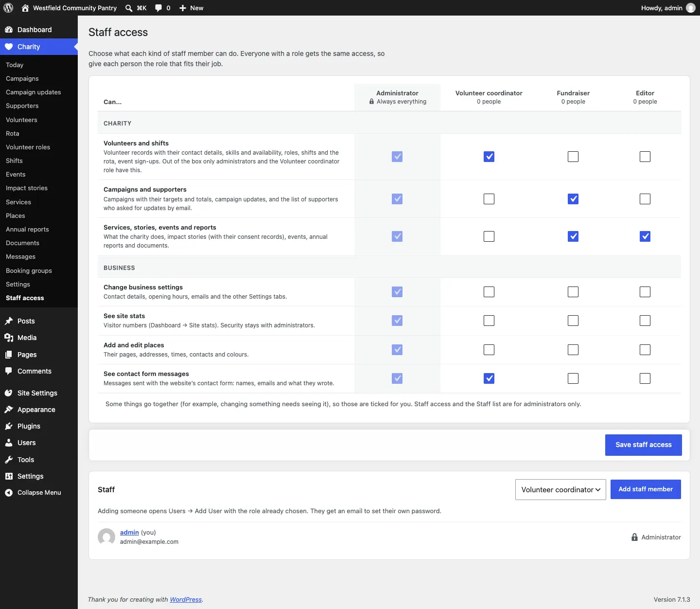Click the admin avatar in the top bar
The height and width of the screenshot is (609, 700).
(x=690, y=8)
